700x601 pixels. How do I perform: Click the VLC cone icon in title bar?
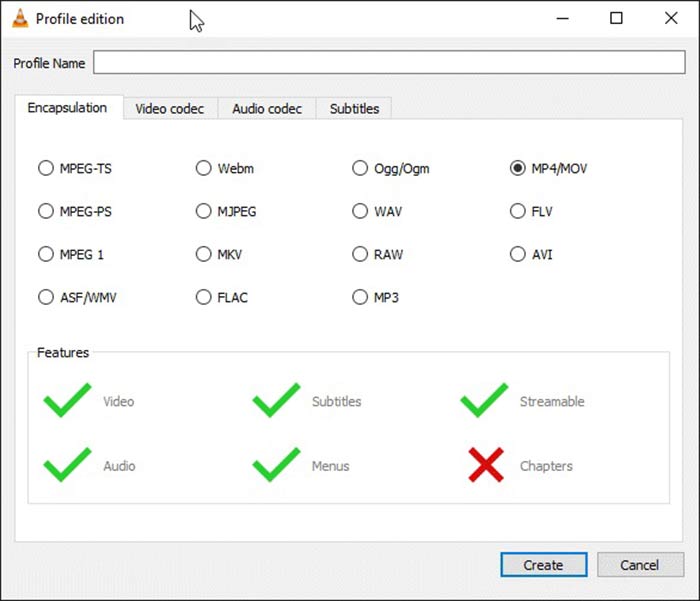(x=19, y=18)
